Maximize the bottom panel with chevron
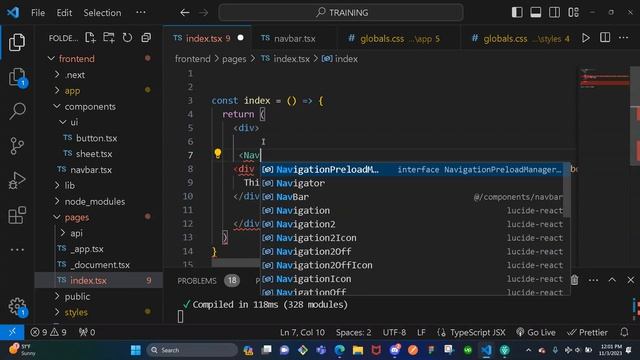This screenshot has height=360, width=640. (x=612, y=280)
